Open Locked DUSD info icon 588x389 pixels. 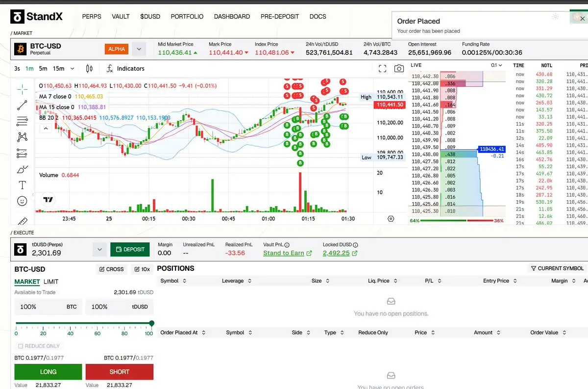pyautogui.click(x=355, y=245)
